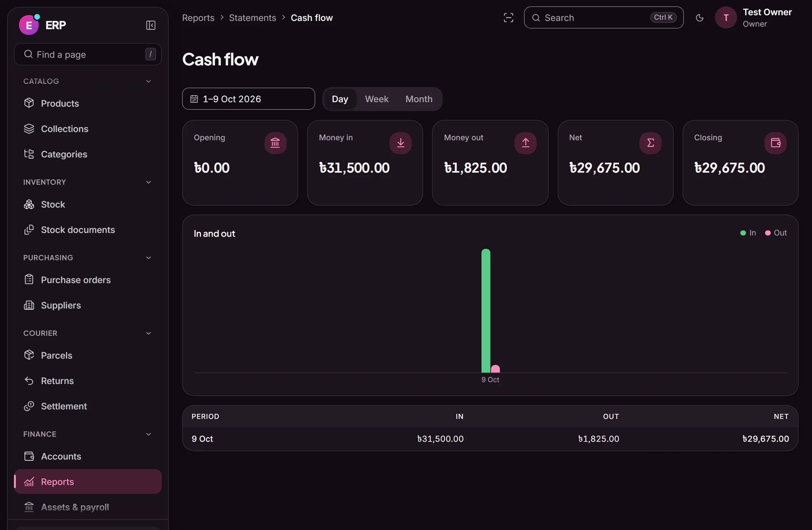The height and width of the screenshot is (530, 812).
Task: Click the ERP logo avatar
Action: tap(29, 25)
